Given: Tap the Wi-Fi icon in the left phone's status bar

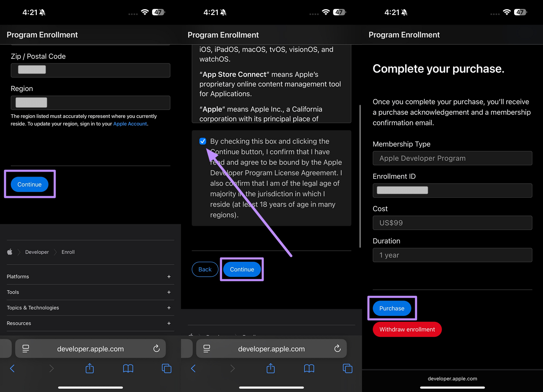Looking at the screenshot, I should tap(145, 12).
